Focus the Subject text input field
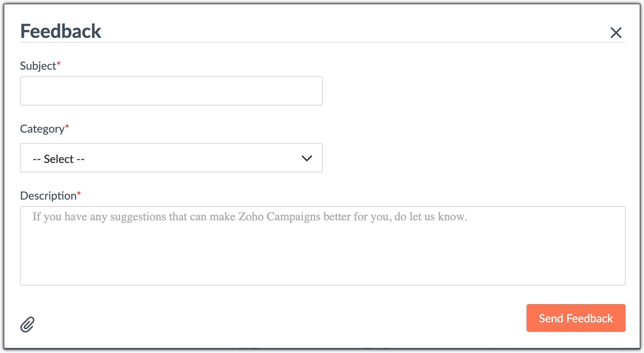Image resolution: width=644 pixels, height=353 pixels. [x=171, y=91]
